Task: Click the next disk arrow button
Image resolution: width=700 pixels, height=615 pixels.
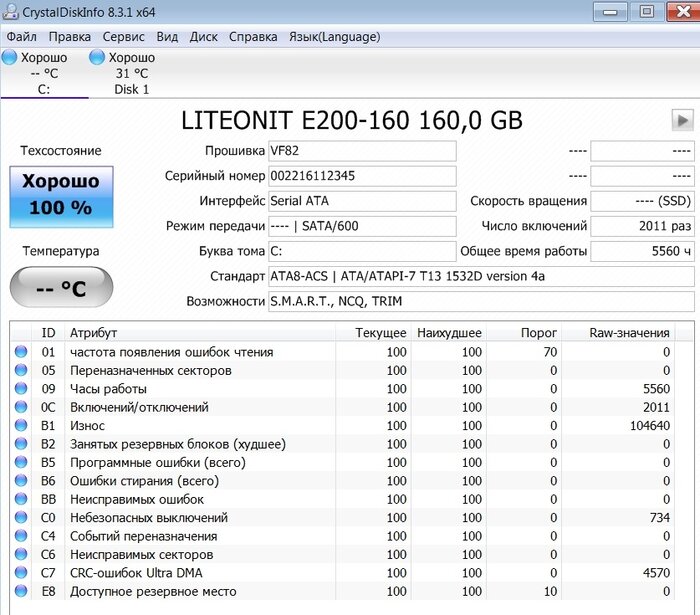Action: tap(683, 120)
